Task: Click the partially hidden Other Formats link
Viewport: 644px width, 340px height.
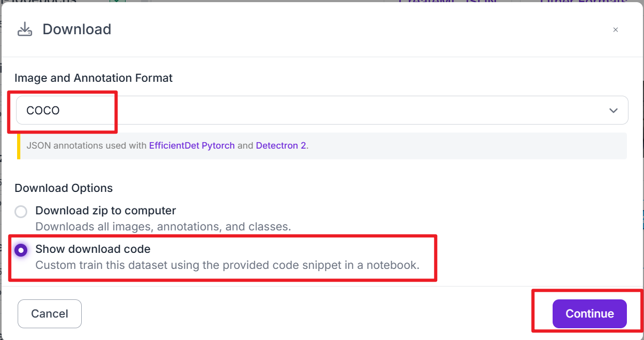Action: pyautogui.click(x=583, y=2)
